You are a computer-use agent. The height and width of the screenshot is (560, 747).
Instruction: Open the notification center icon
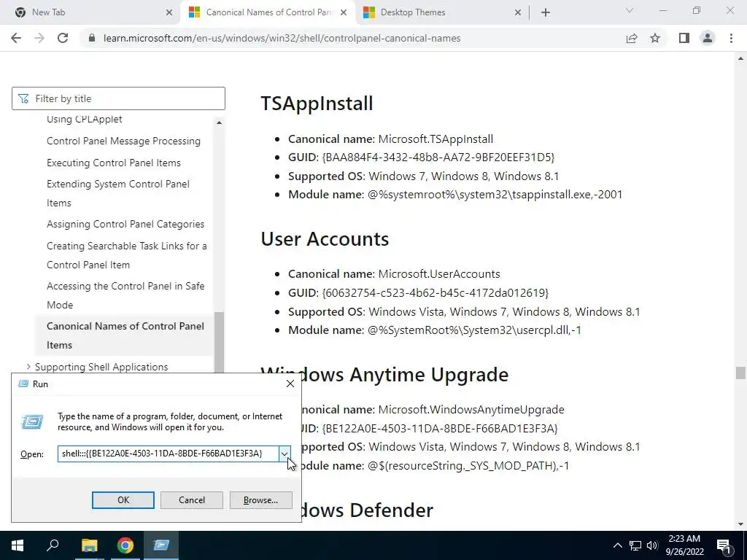[724, 546]
